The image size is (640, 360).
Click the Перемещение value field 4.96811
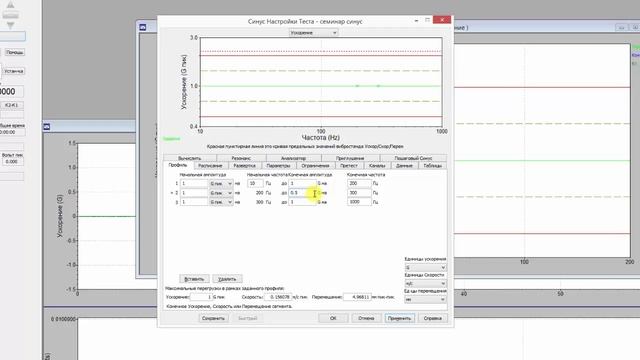click(357, 297)
